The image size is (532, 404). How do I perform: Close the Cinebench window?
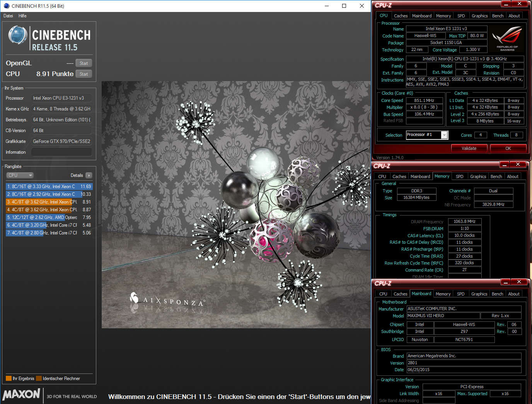click(x=362, y=6)
